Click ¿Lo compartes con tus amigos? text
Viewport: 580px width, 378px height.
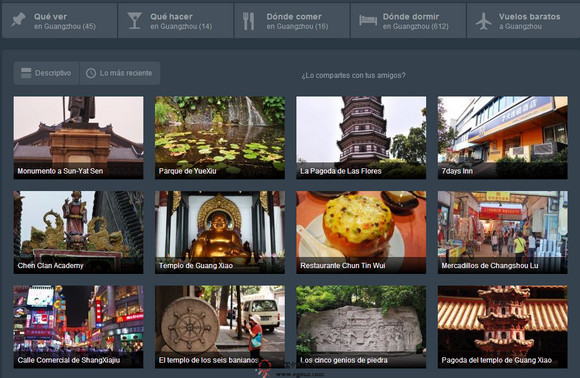353,75
